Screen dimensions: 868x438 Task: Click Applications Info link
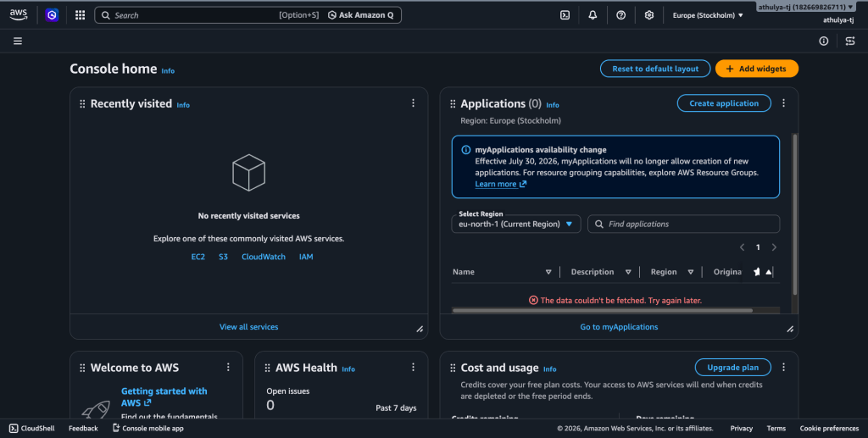(553, 105)
